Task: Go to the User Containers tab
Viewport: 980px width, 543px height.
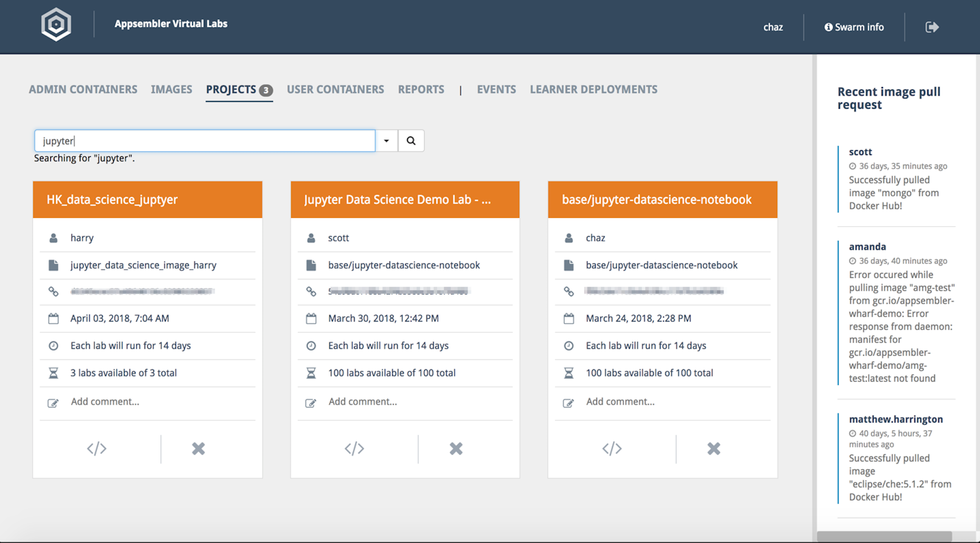Action: [335, 90]
